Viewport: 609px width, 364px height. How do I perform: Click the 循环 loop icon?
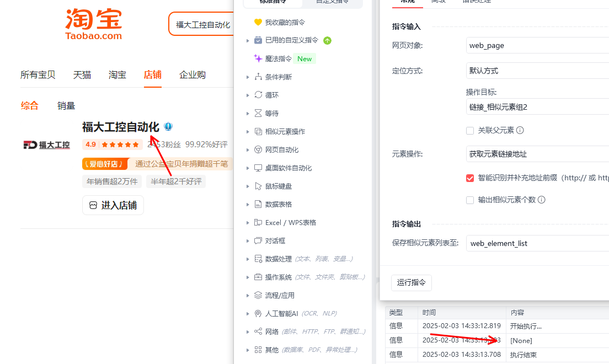pyautogui.click(x=258, y=95)
